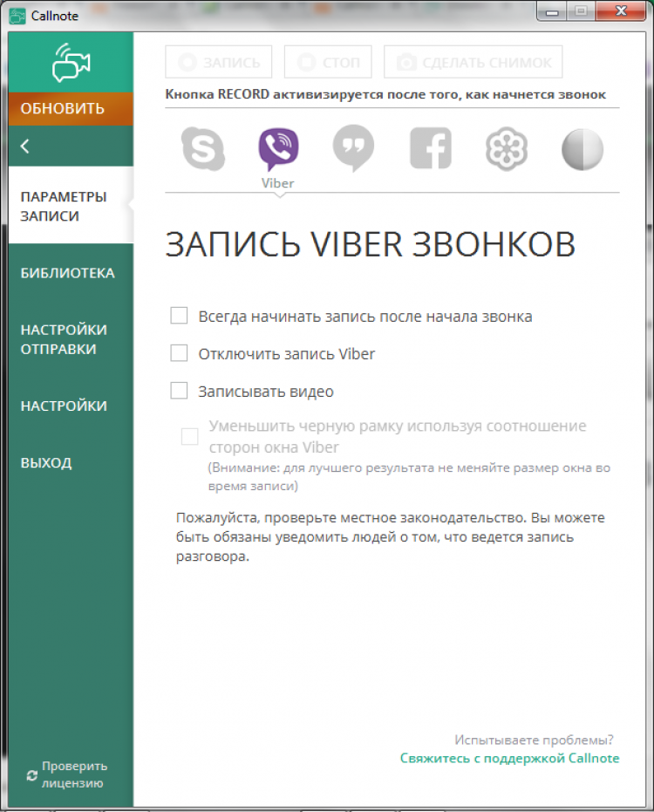Click the 'Сделать снимок' snapshot button
The width and height of the screenshot is (654, 812).
point(473,62)
